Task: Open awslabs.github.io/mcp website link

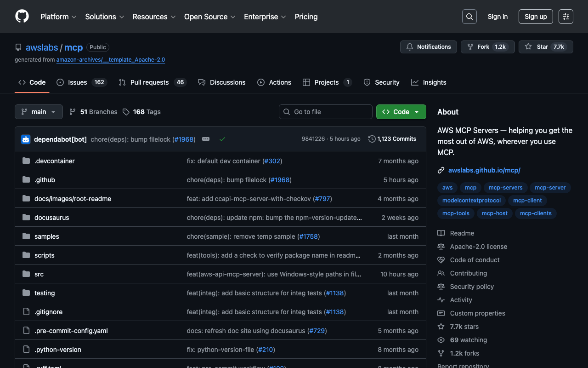Action: (x=484, y=170)
